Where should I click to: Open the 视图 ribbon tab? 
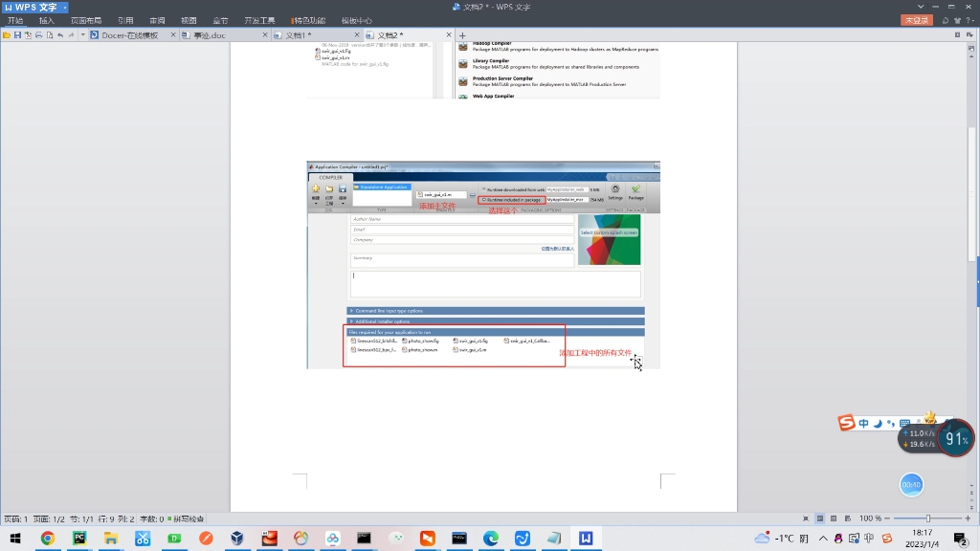(x=189, y=21)
